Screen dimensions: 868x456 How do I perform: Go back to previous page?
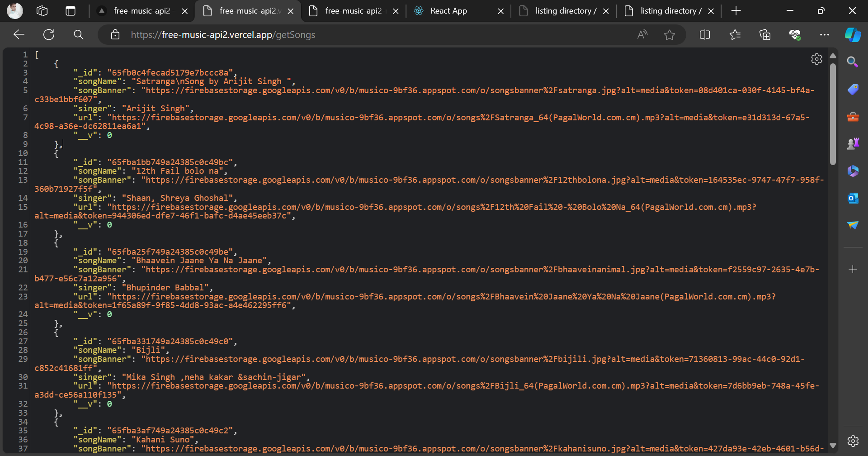click(19, 35)
